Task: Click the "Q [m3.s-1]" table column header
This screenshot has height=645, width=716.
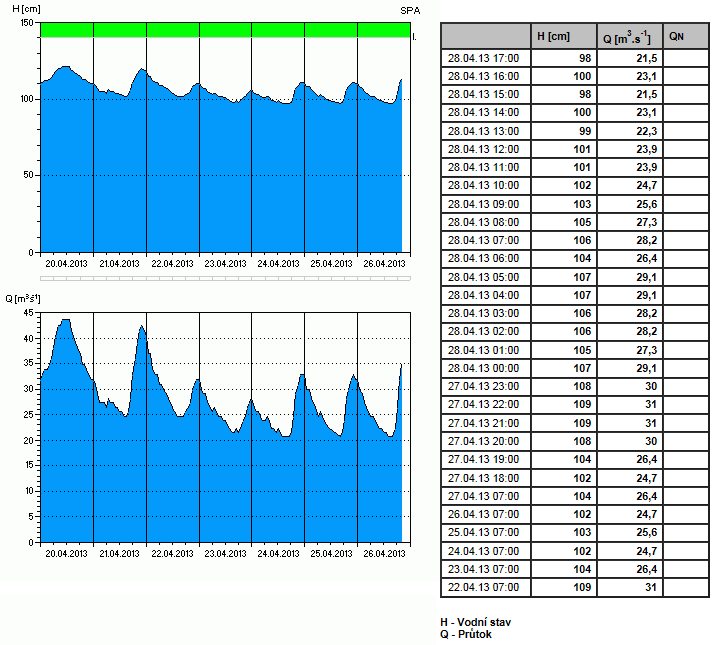Action: [629, 38]
